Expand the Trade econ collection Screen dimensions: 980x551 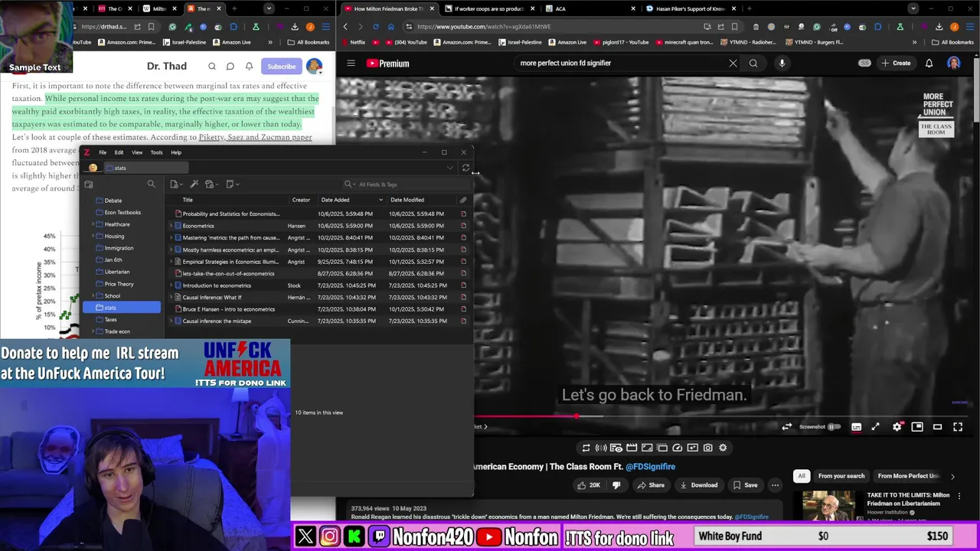coord(93,331)
